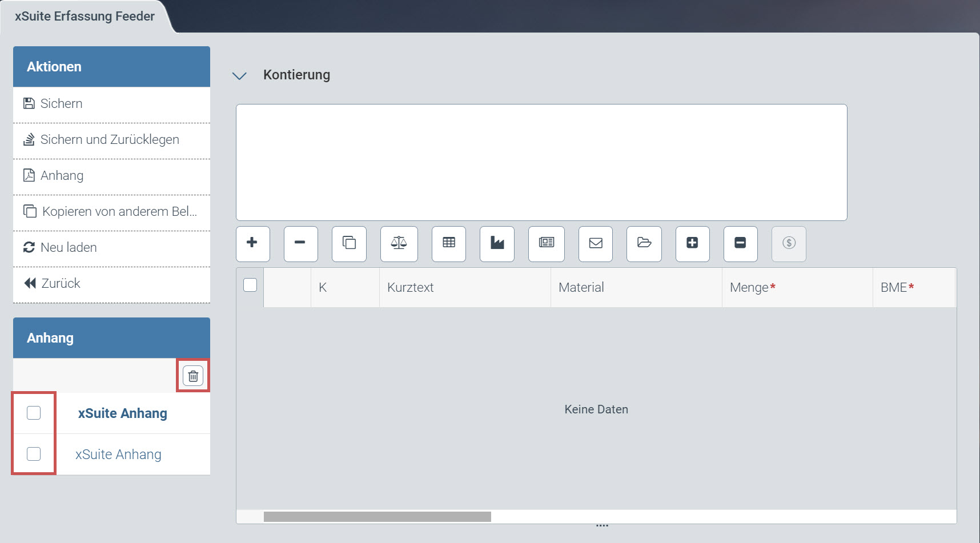Click the horizontal scrollbar below table
Image resolution: width=980 pixels, height=543 pixels.
(x=377, y=517)
